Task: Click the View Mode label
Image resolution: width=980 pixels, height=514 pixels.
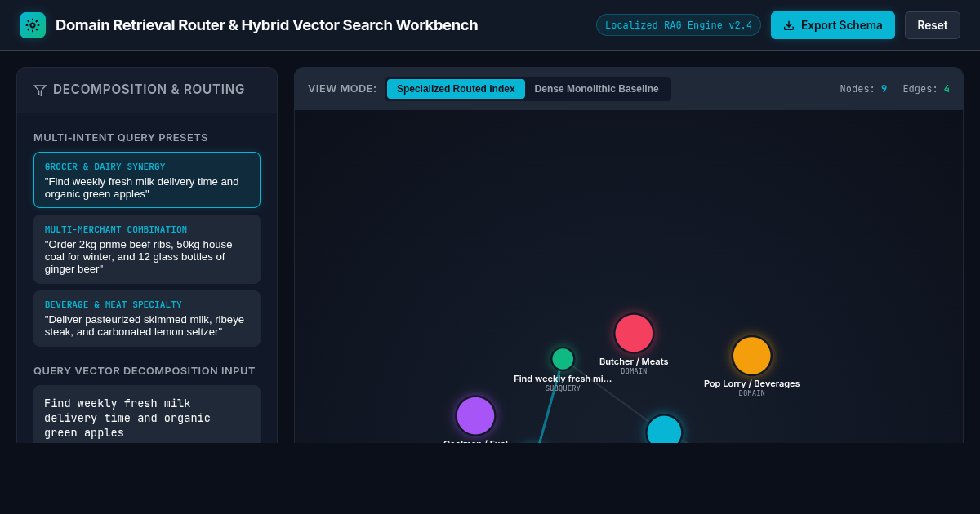Action: click(342, 89)
